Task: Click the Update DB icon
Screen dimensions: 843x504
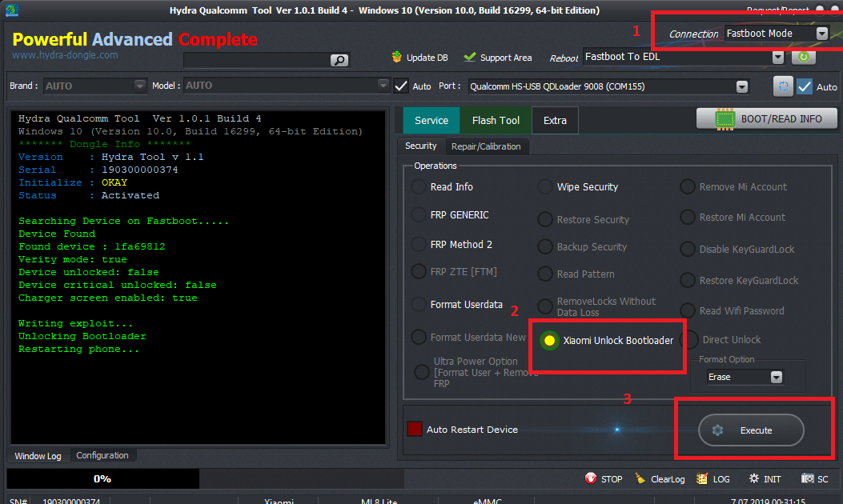Action: coord(397,57)
